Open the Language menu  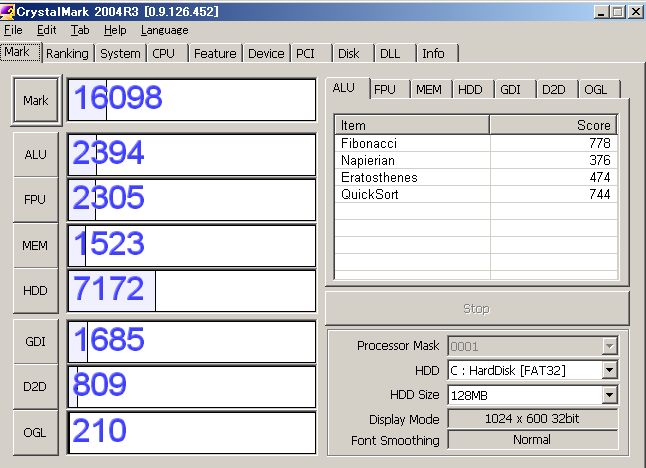click(164, 30)
